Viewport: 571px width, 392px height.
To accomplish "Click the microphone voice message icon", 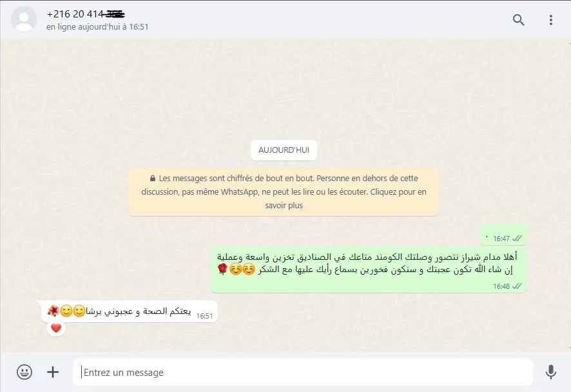I will click(x=550, y=372).
